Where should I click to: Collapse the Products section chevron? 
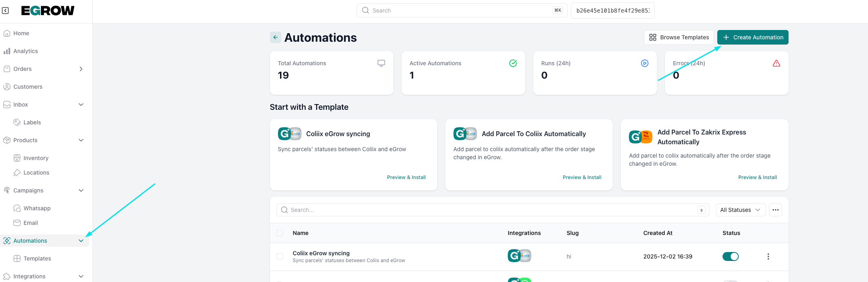[81, 140]
